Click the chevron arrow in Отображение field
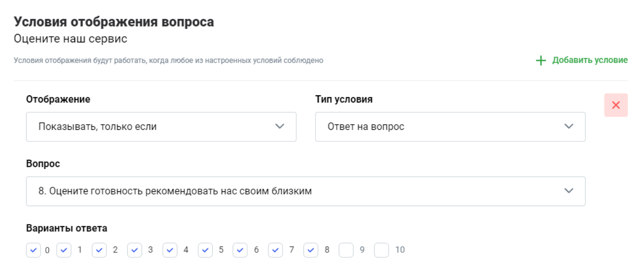This screenshot has height=279, width=644. pyautogui.click(x=280, y=126)
